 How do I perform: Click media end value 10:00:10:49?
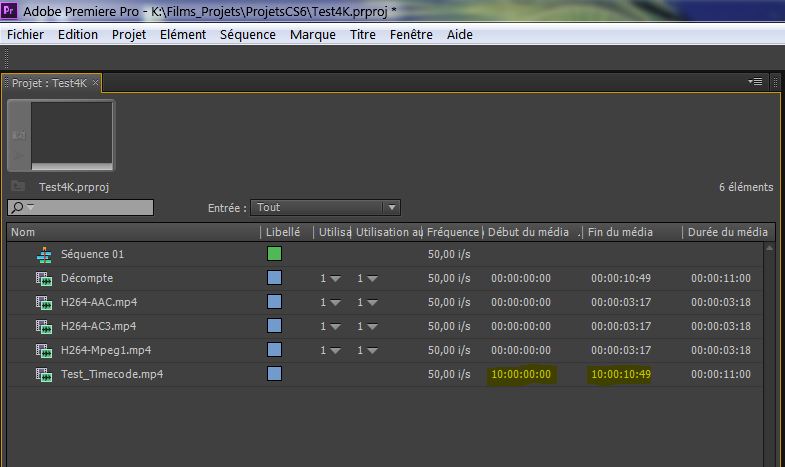point(621,374)
